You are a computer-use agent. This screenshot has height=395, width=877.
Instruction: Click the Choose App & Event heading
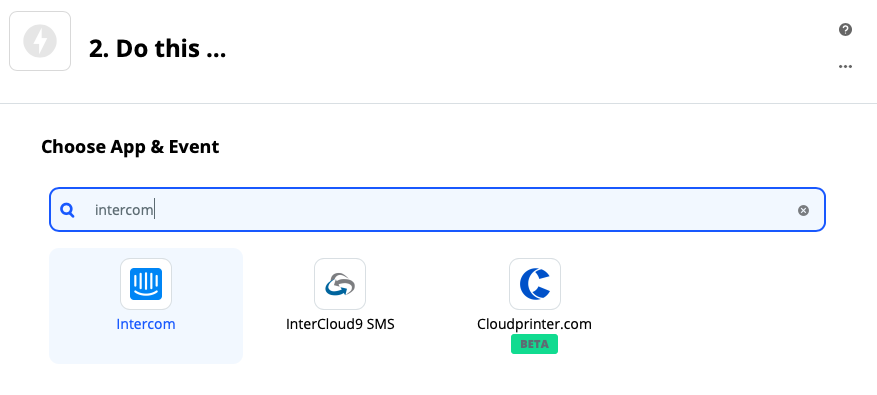[130, 147]
